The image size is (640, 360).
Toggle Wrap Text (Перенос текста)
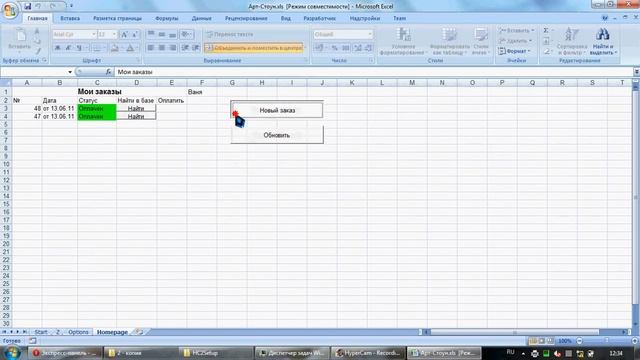(x=230, y=34)
